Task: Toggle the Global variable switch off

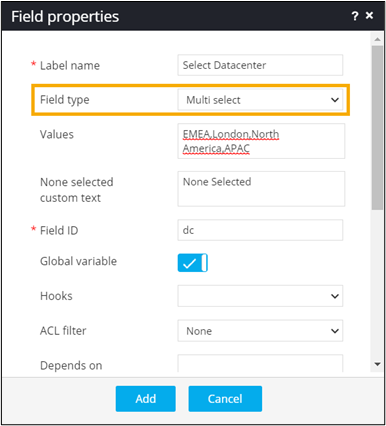Action: pos(192,263)
